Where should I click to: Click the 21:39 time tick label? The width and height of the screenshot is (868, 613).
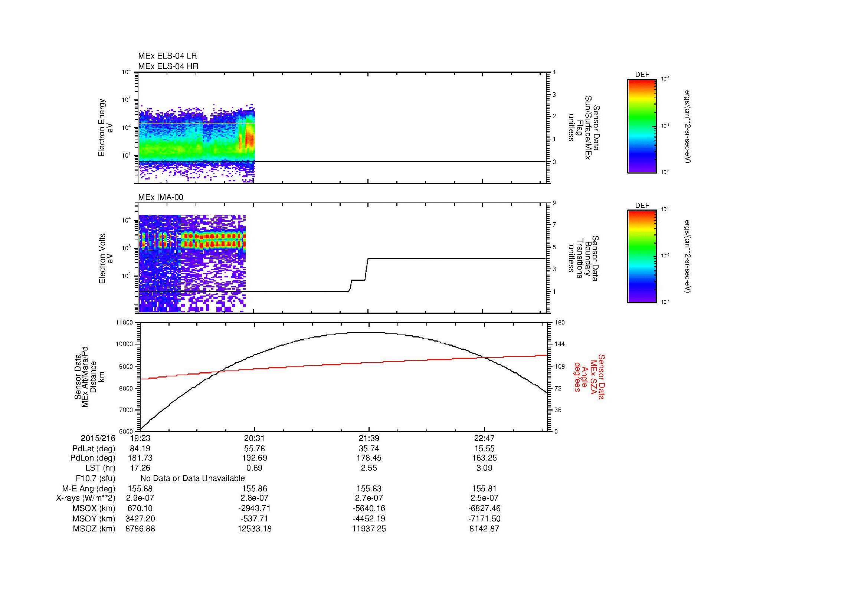point(369,438)
